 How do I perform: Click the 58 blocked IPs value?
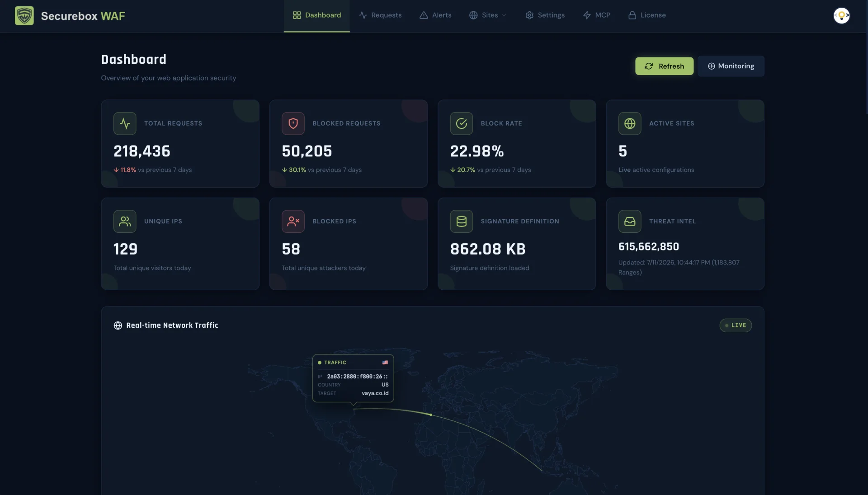(x=291, y=249)
